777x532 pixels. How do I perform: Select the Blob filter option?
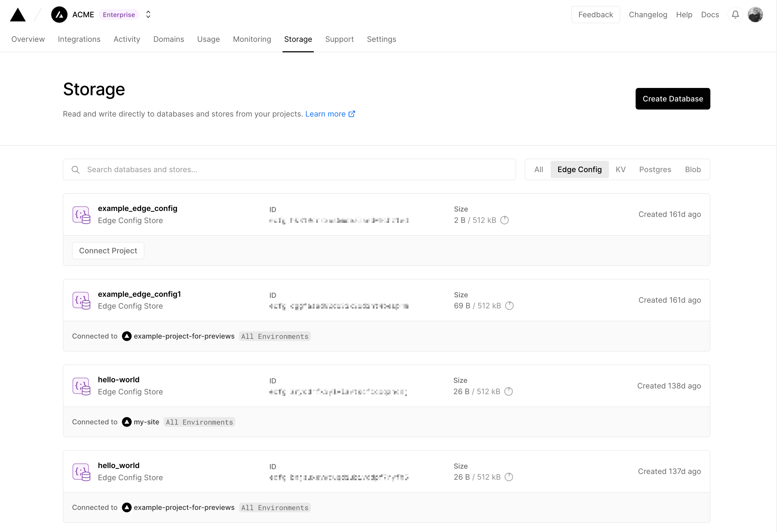coord(692,169)
